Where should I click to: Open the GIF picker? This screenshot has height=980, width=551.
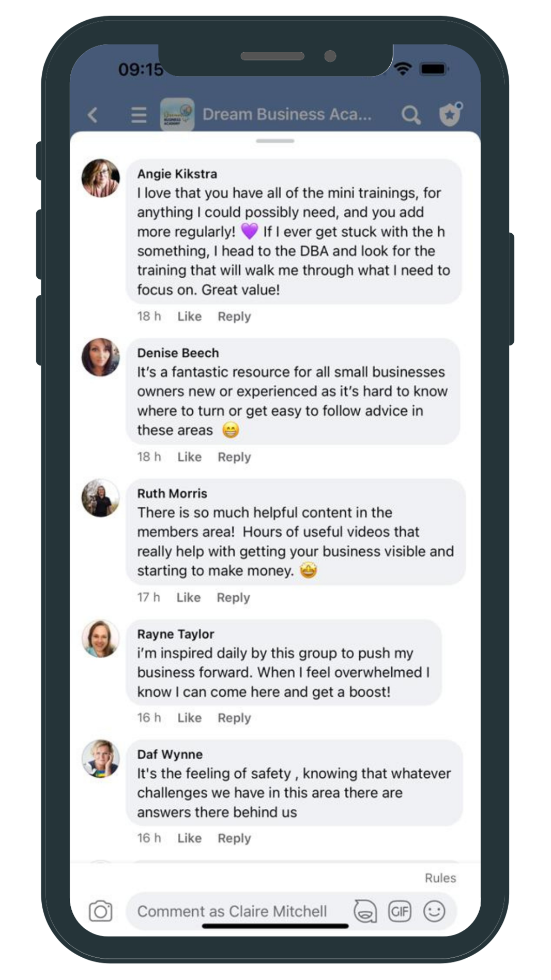coord(400,911)
